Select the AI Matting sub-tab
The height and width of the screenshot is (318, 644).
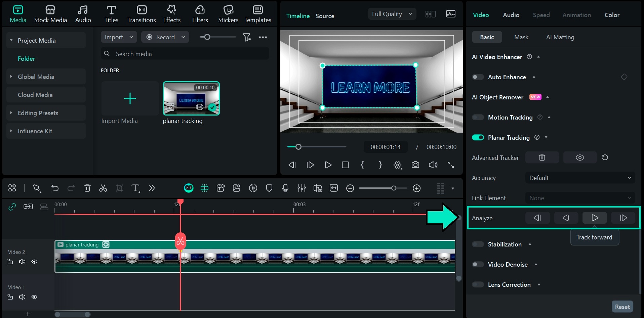click(x=560, y=37)
